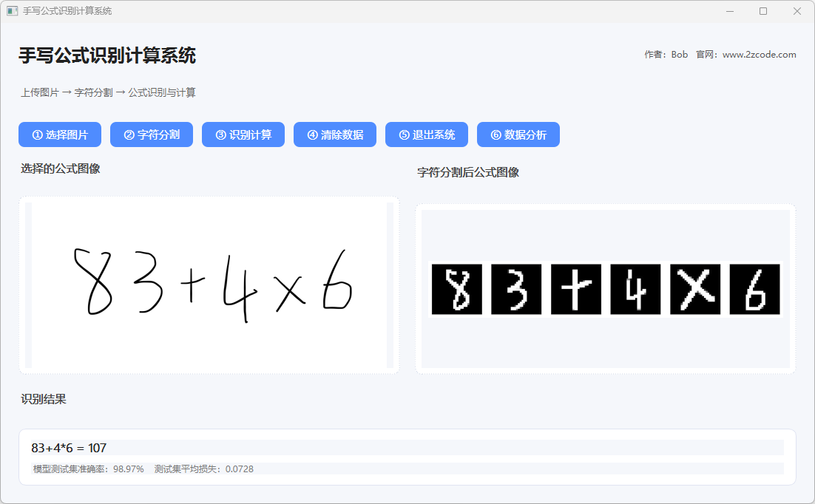The width and height of the screenshot is (815, 504).
Task: Click the app icon in title bar
Action: pyautogui.click(x=12, y=11)
